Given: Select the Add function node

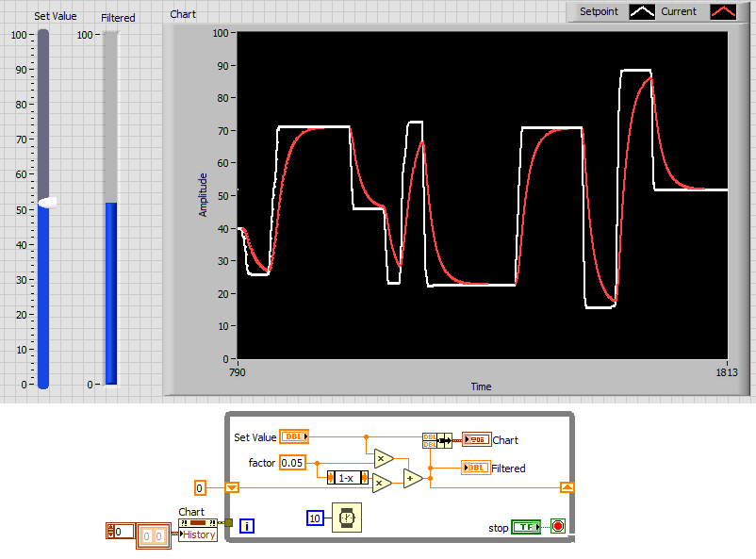Looking at the screenshot, I should [x=413, y=478].
